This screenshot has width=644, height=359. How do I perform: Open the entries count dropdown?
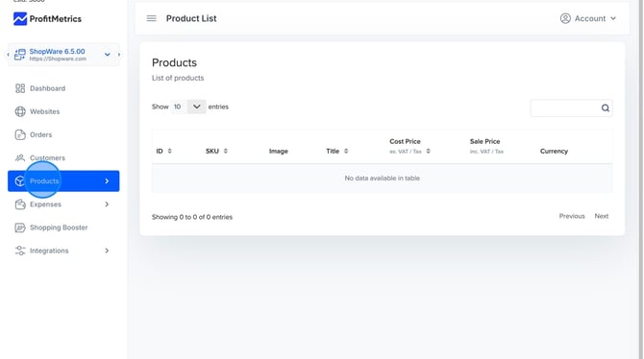(197, 107)
